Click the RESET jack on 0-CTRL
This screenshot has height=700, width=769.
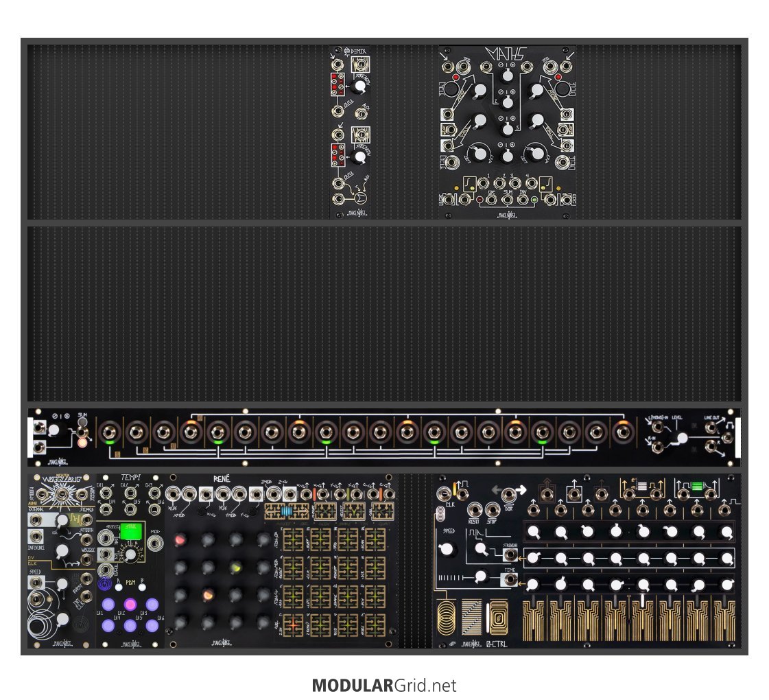click(x=474, y=510)
